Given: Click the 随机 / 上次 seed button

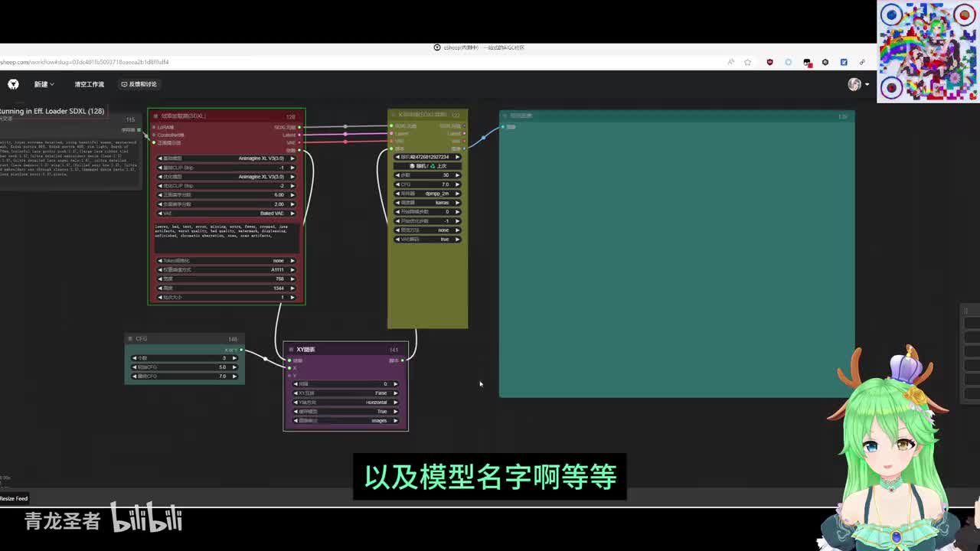Looking at the screenshot, I should pos(428,166).
